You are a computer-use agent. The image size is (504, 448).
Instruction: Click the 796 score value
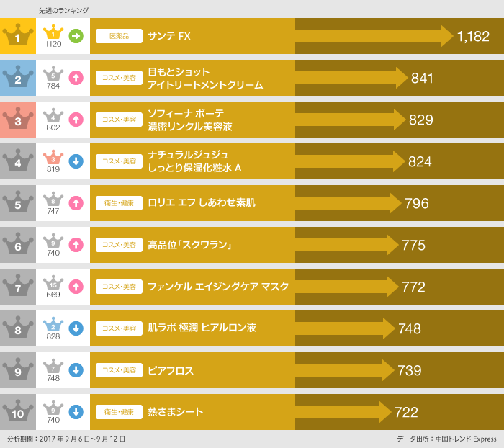coord(417,203)
